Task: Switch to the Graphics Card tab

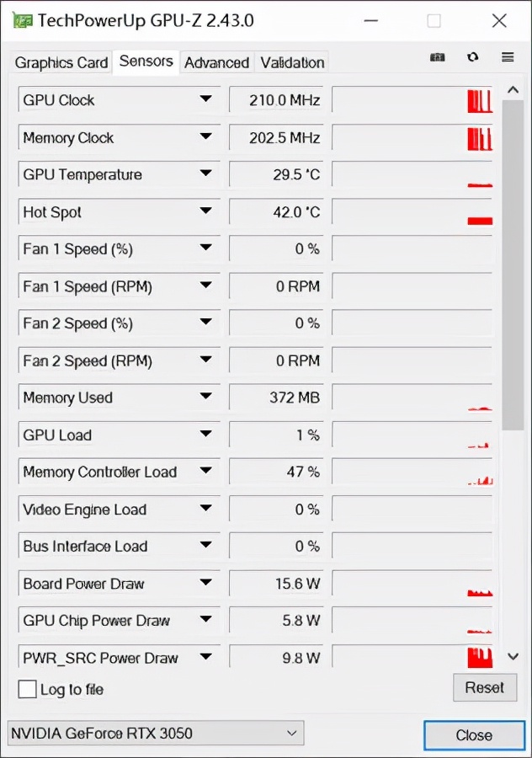Action: coord(61,62)
